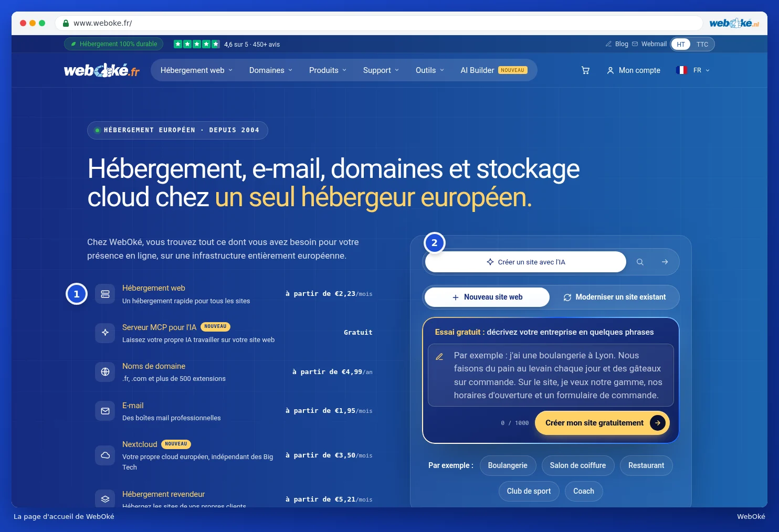
Task: Expand the Produits menu
Action: click(x=328, y=70)
